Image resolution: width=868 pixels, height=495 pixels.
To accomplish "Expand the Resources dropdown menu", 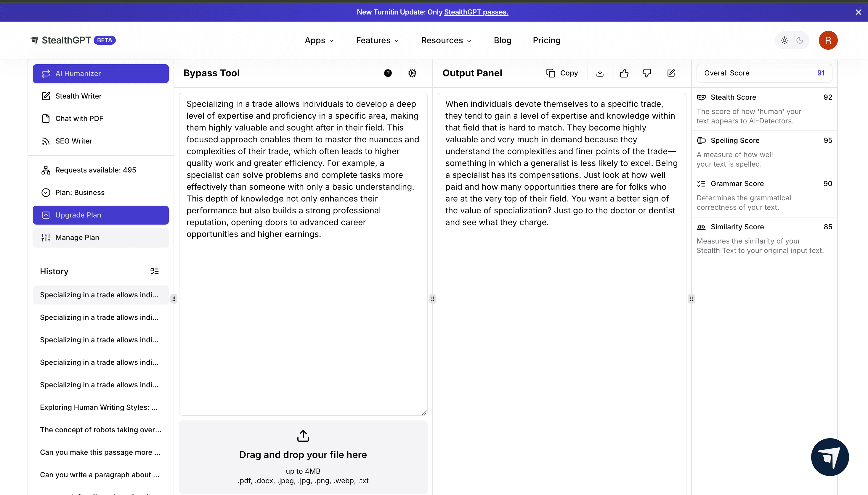I will [446, 41].
